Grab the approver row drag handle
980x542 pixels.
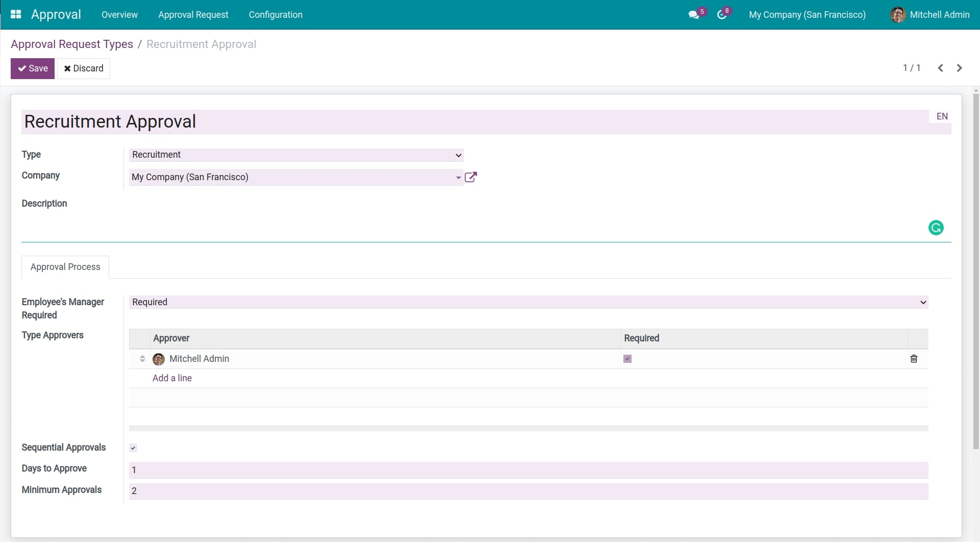pyautogui.click(x=142, y=359)
